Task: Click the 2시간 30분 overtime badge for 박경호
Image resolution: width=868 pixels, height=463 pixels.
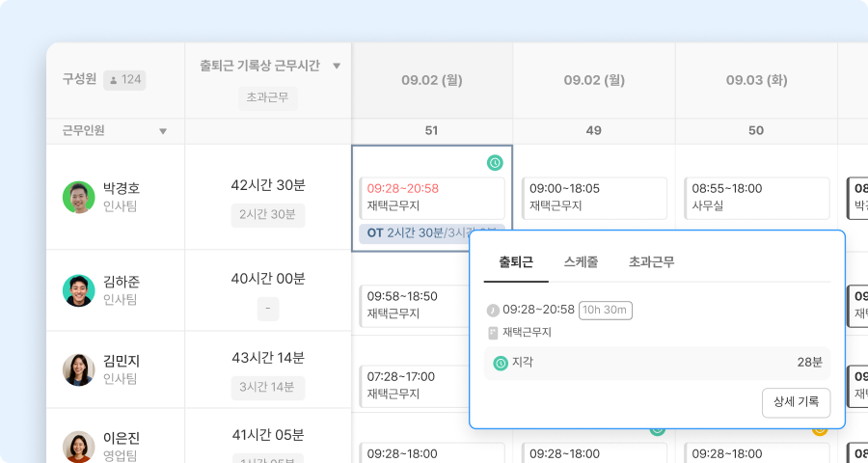Action: pos(268,215)
